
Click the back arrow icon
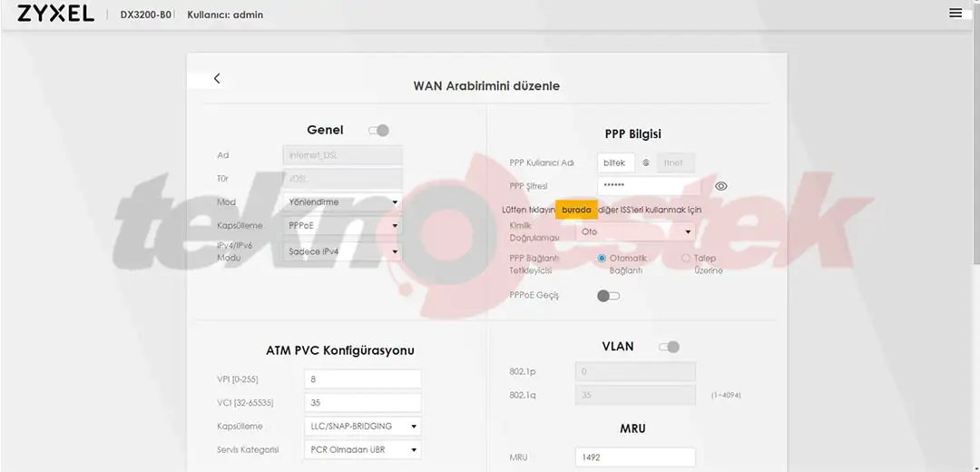click(217, 78)
